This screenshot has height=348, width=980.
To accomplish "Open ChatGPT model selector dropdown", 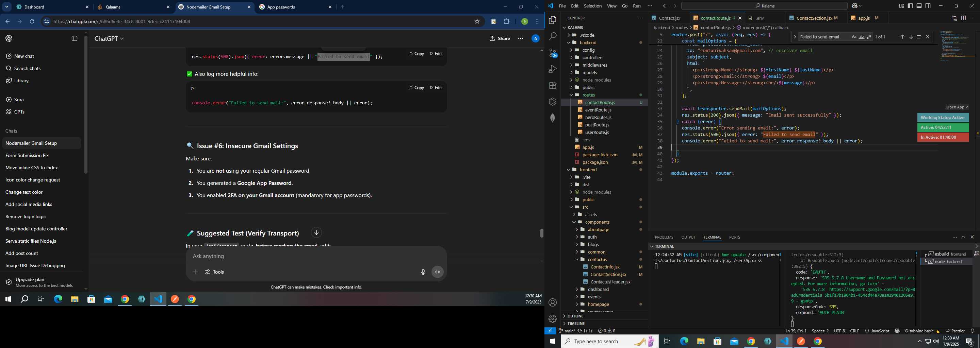I will (109, 39).
